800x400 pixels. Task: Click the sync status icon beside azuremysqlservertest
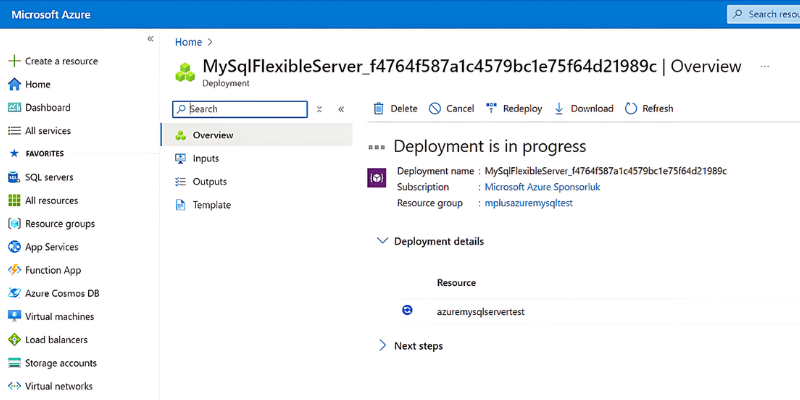(x=407, y=310)
